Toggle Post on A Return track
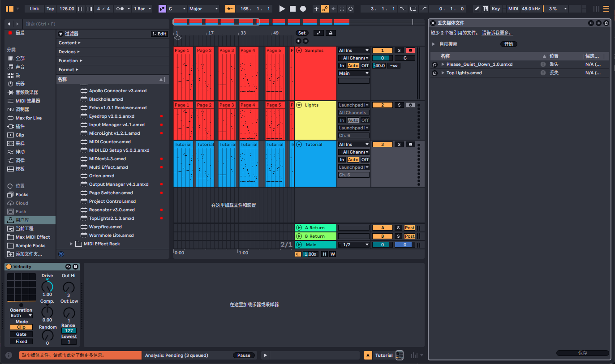Screen dimensions: 615x364 (x=409, y=228)
